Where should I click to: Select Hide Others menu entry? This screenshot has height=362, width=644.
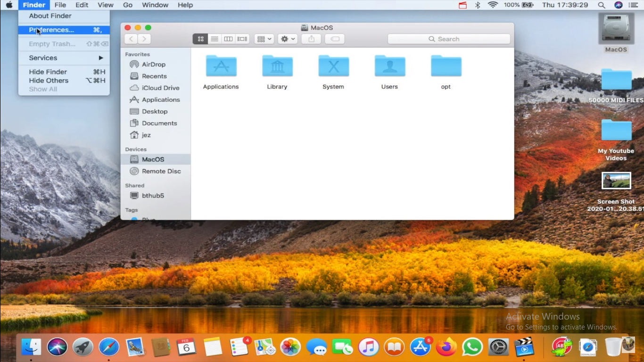point(64,81)
